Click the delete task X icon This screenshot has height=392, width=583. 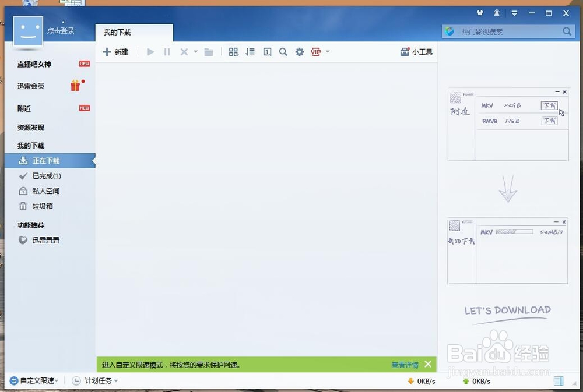[x=184, y=52]
